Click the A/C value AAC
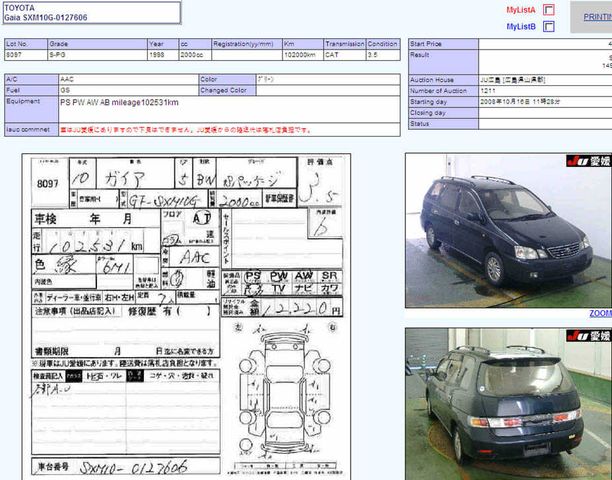 [128, 79]
